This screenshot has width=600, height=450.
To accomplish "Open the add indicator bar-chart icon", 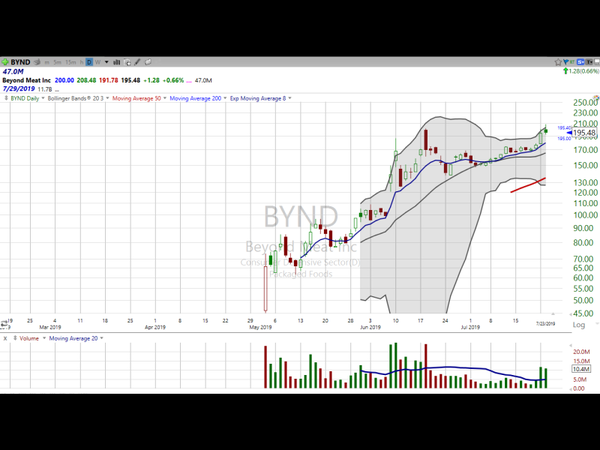I will tap(117, 62).
